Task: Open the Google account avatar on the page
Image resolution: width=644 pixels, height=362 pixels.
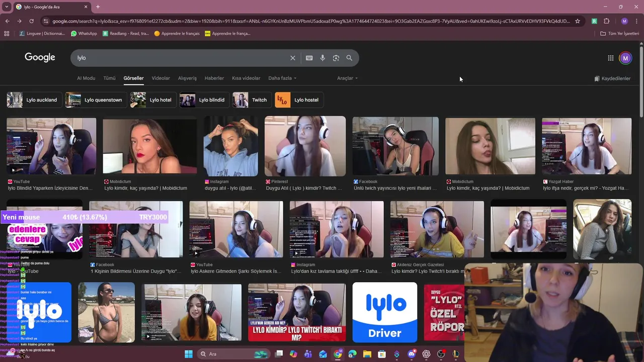Action: tap(625, 58)
